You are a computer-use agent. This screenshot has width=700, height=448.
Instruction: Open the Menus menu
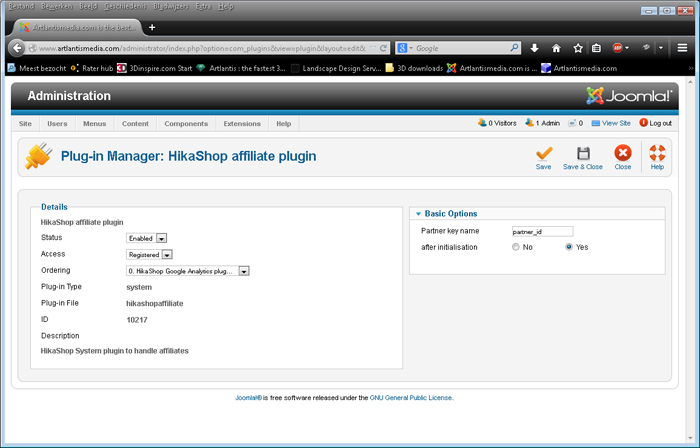click(x=95, y=124)
